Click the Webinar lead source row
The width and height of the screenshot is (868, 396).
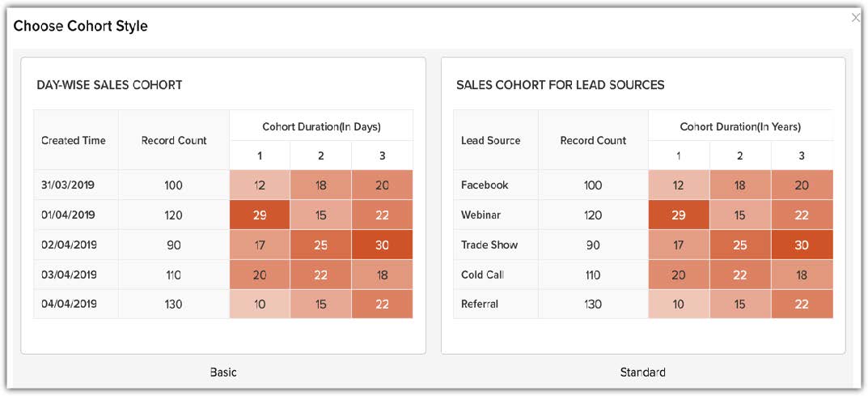tap(481, 215)
